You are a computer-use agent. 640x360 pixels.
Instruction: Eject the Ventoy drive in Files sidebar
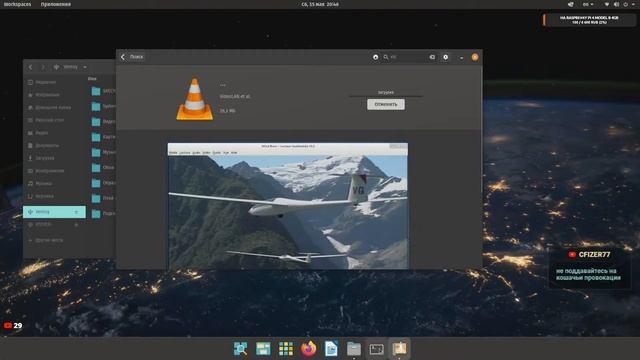[x=76, y=212]
